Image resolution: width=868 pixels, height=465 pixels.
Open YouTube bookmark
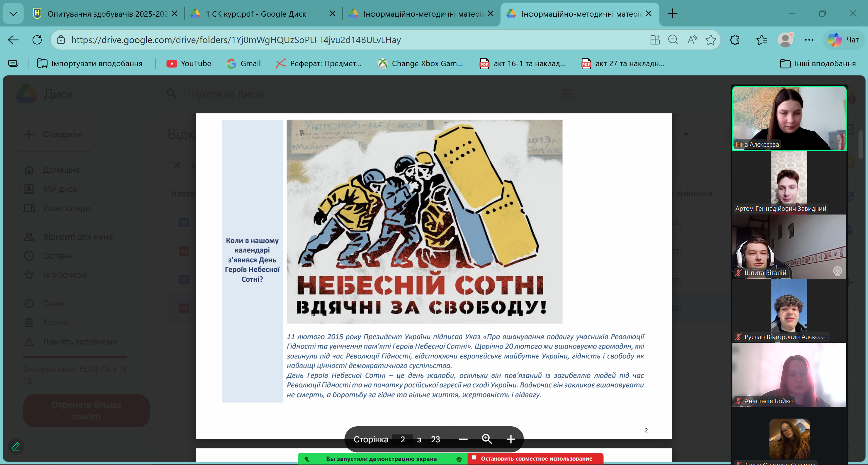[189, 63]
